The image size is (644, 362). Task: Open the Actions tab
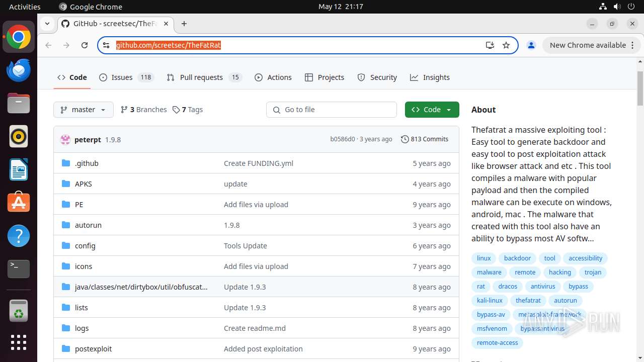coord(273,77)
